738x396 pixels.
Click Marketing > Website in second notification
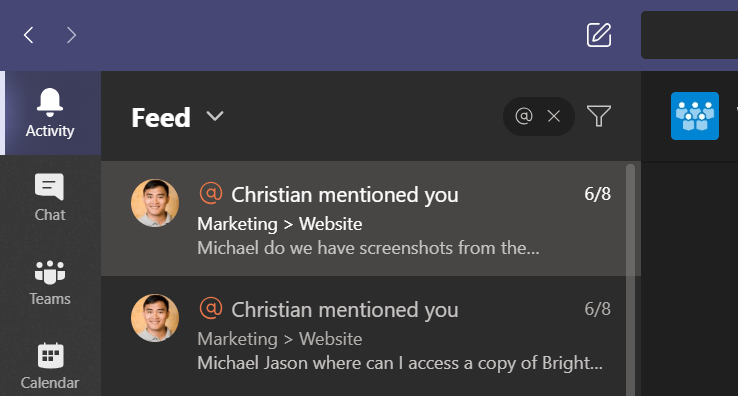tap(280, 339)
